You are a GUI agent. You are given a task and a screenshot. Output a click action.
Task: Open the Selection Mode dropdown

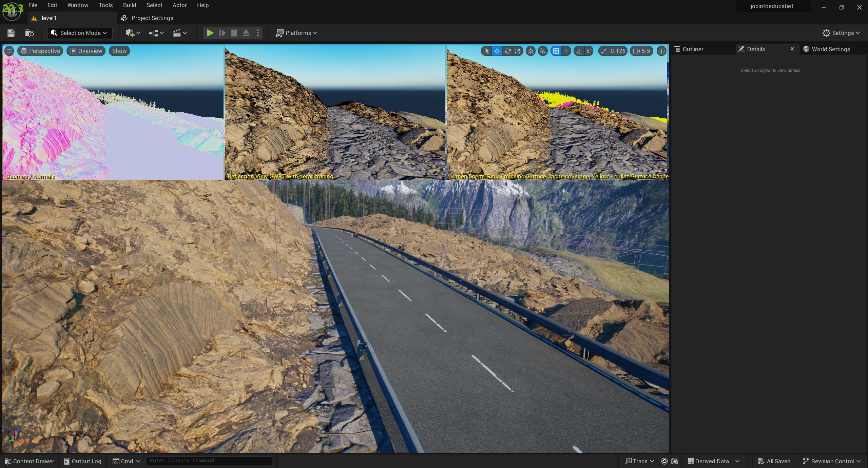point(79,33)
